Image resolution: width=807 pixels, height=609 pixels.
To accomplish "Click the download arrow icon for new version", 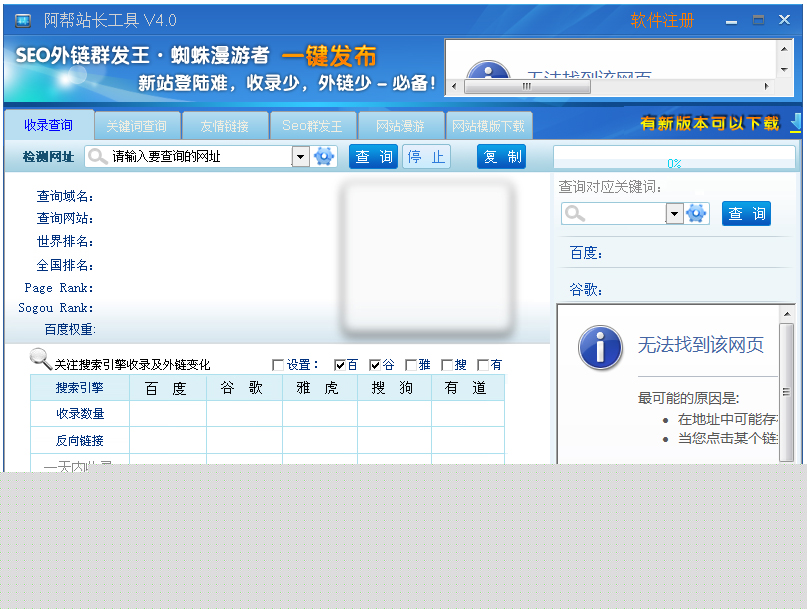I will point(796,123).
